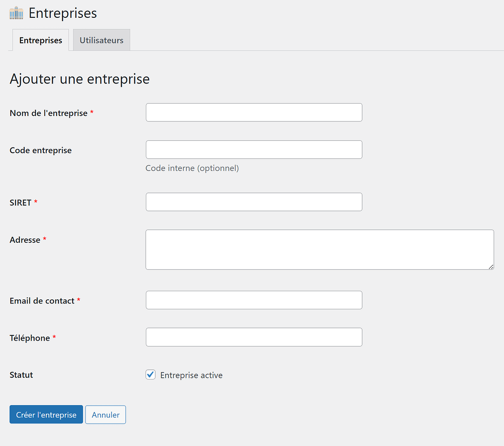Click into the Code entreprise input
504x446 pixels.
[x=254, y=149]
